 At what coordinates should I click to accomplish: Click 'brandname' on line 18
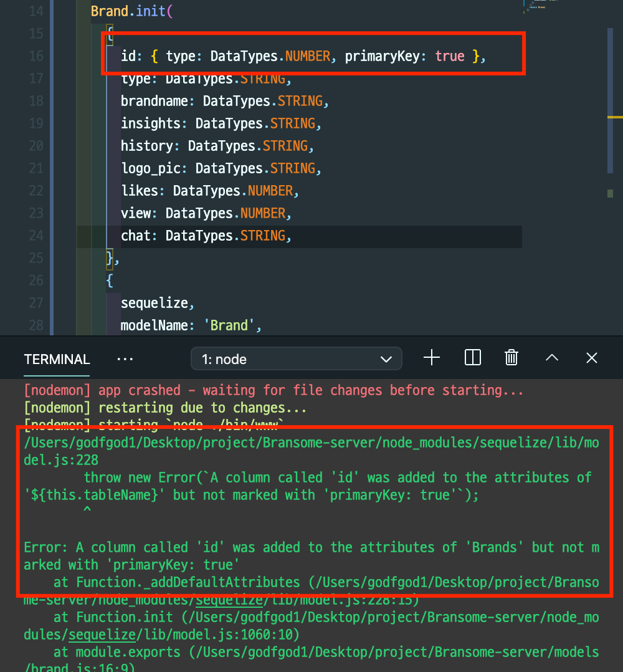(155, 101)
